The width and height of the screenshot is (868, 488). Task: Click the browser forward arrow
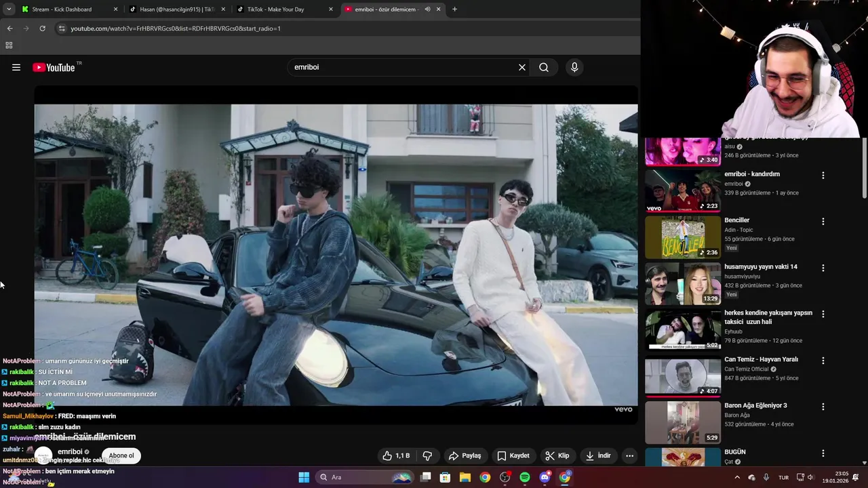(x=26, y=28)
